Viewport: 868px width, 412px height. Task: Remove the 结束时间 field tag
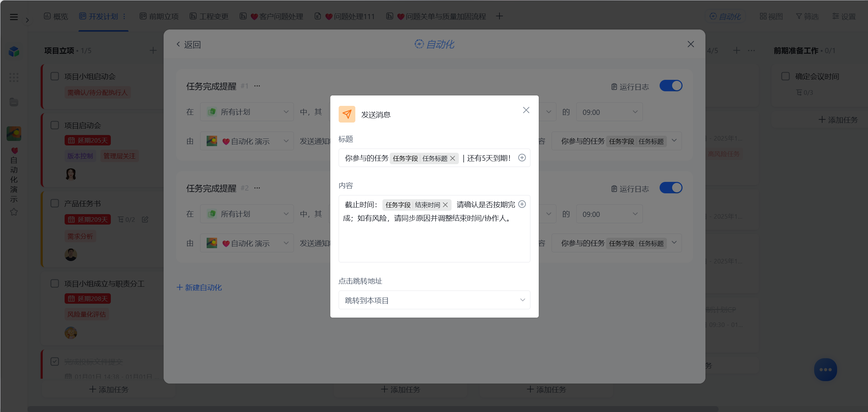pyautogui.click(x=445, y=205)
